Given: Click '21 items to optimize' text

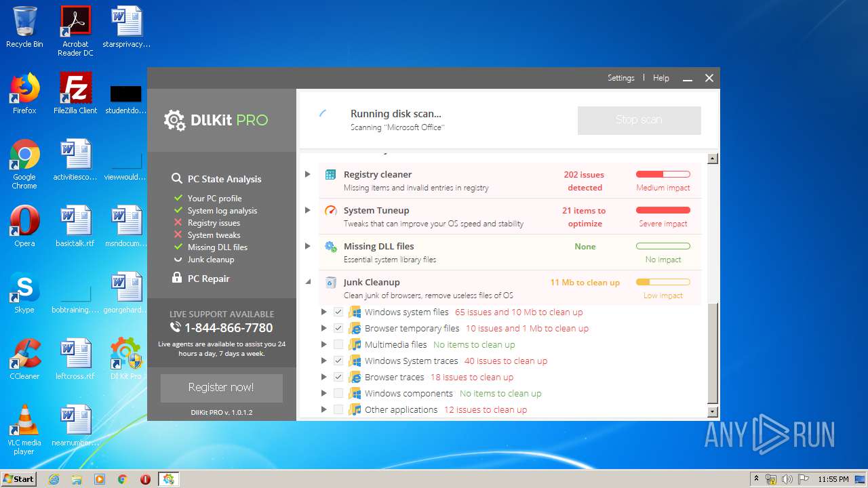Looking at the screenshot, I should [x=584, y=217].
